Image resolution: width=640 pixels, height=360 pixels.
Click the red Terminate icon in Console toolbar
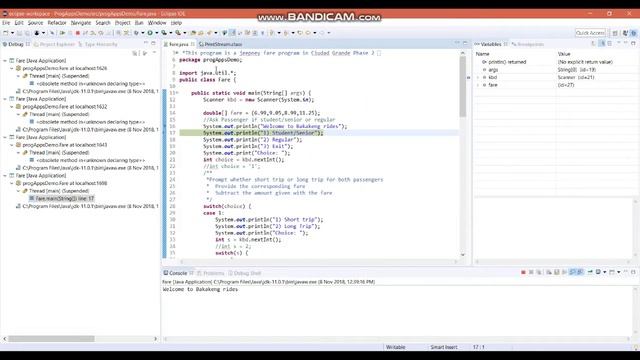click(523, 272)
